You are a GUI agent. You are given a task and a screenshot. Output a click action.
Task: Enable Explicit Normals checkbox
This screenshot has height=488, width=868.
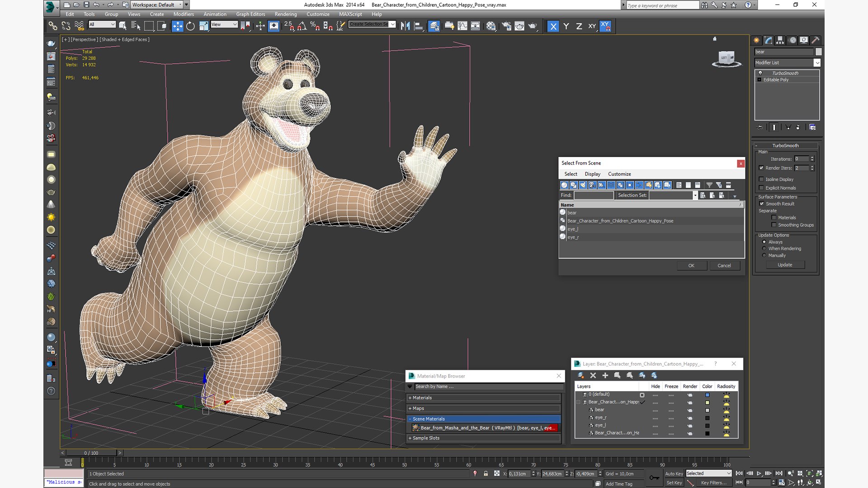tap(761, 188)
